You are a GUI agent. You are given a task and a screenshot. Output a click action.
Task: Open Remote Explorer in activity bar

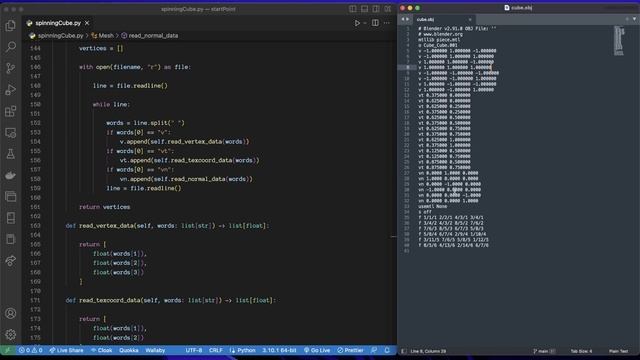coord(11,132)
